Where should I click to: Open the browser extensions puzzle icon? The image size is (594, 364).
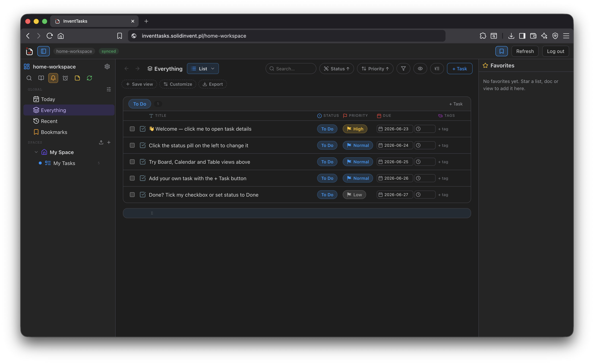[483, 36]
